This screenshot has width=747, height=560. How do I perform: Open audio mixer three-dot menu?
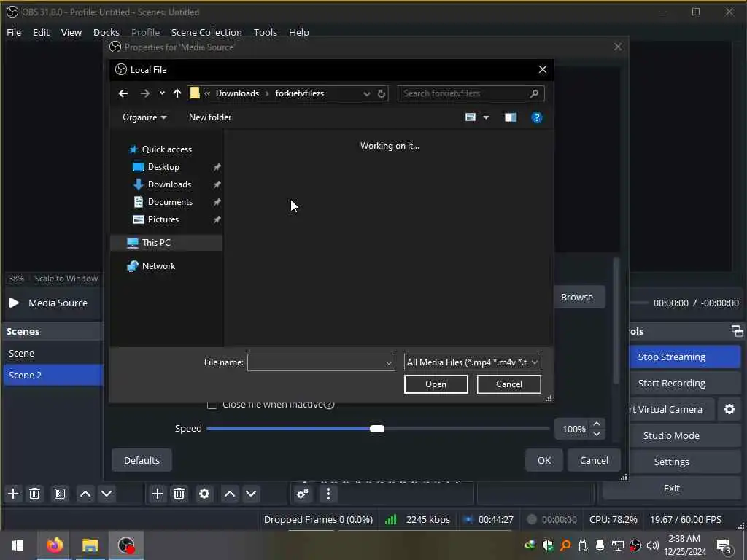(x=328, y=494)
